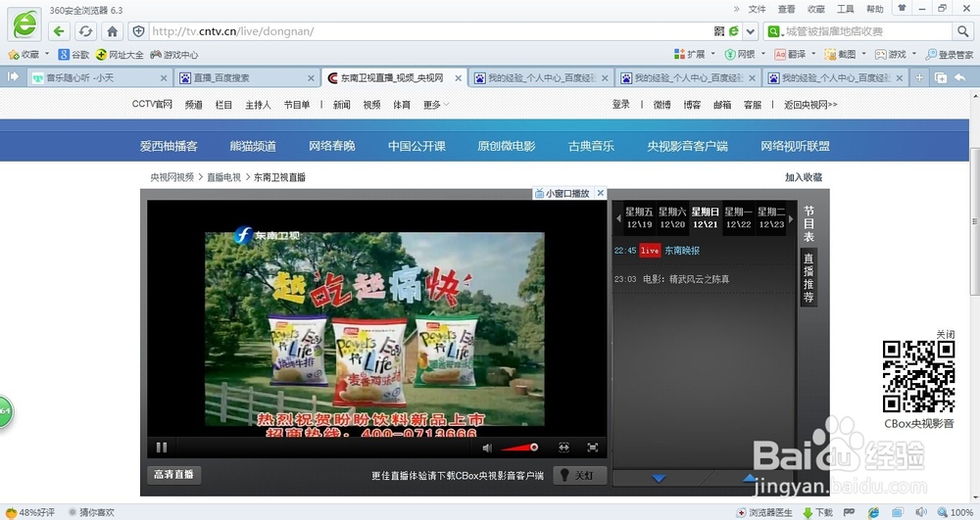Click the 直播电视 breadcrumb link

pos(223,177)
